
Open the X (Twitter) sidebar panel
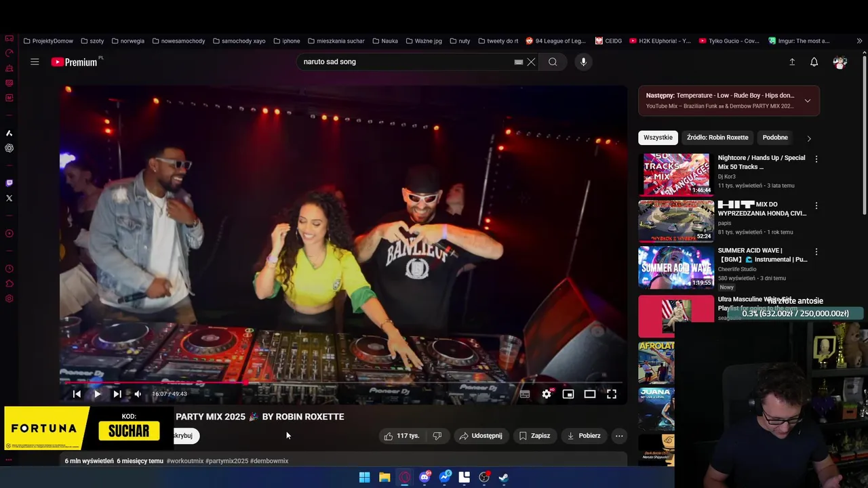pyautogui.click(x=9, y=198)
